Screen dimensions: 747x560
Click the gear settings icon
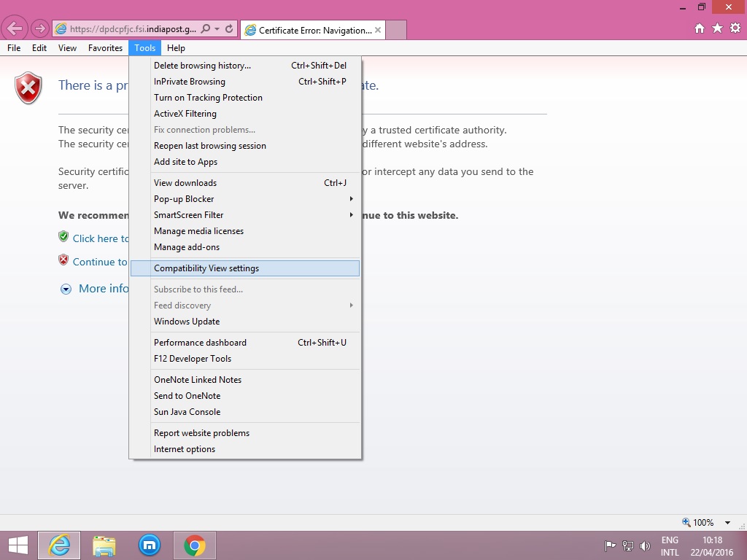click(x=735, y=28)
